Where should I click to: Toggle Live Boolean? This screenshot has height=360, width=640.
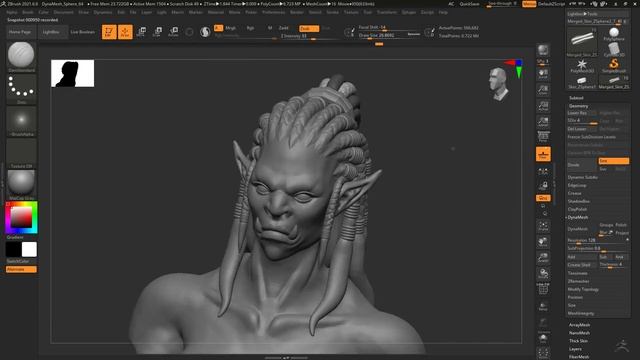82,32
